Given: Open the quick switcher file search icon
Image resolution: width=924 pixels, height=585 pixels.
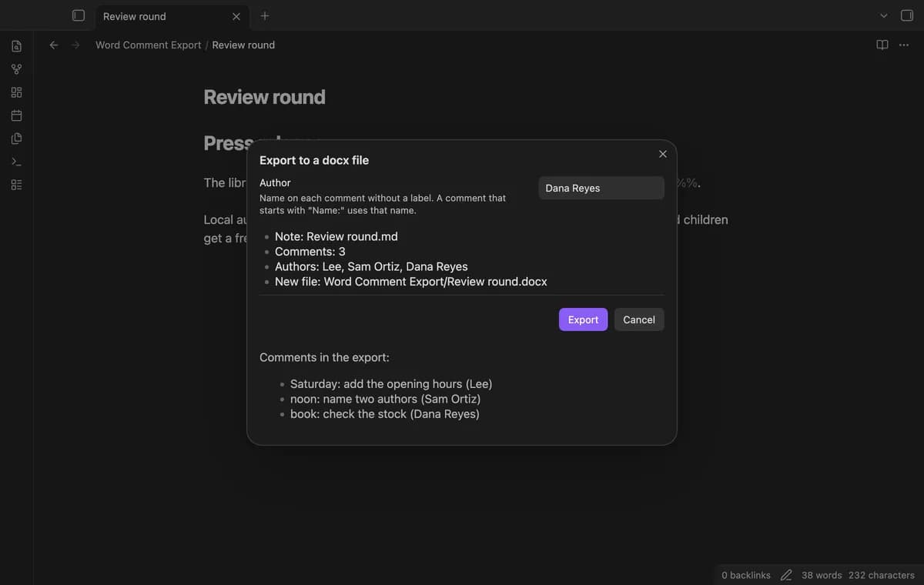Looking at the screenshot, I should pyautogui.click(x=16, y=46).
